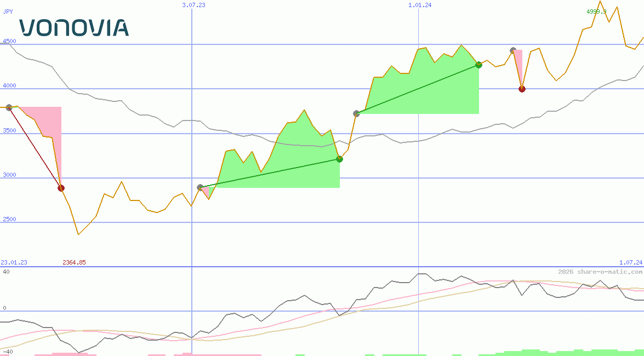Select the red exit dot near the 4000 line
This screenshot has height=356, width=644.
tap(522, 89)
